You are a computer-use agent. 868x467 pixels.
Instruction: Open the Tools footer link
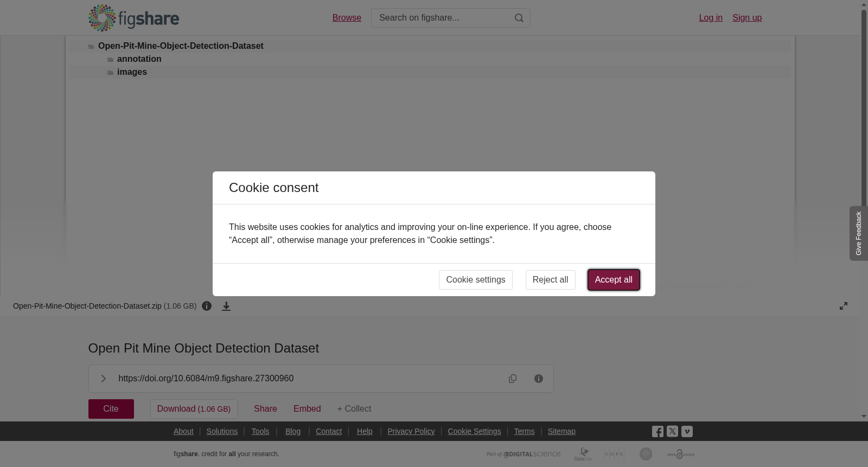[x=260, y=431]
